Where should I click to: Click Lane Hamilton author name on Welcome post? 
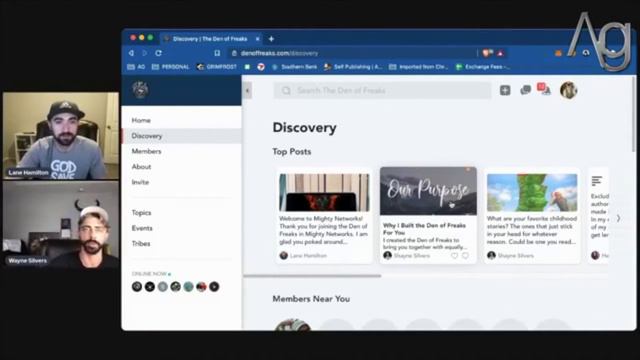308,256
